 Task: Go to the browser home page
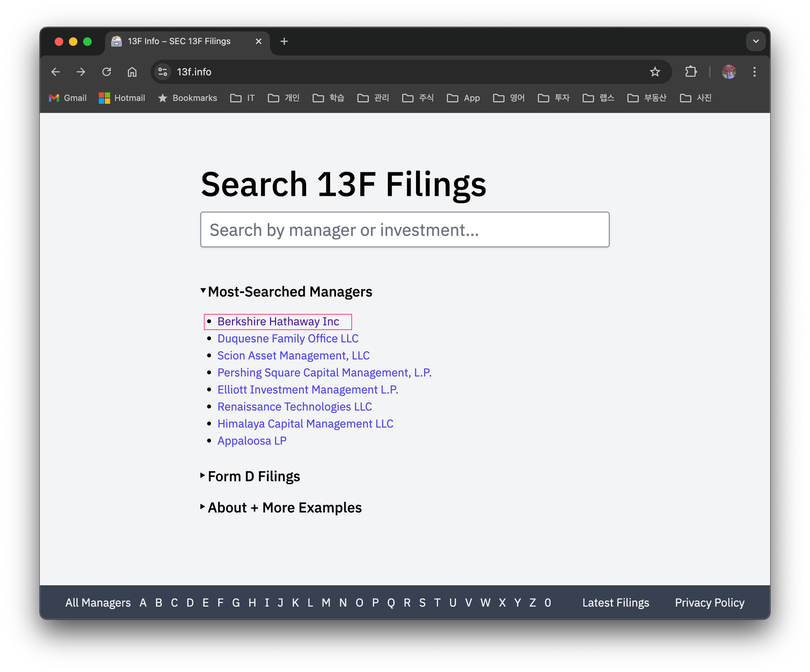132,72
